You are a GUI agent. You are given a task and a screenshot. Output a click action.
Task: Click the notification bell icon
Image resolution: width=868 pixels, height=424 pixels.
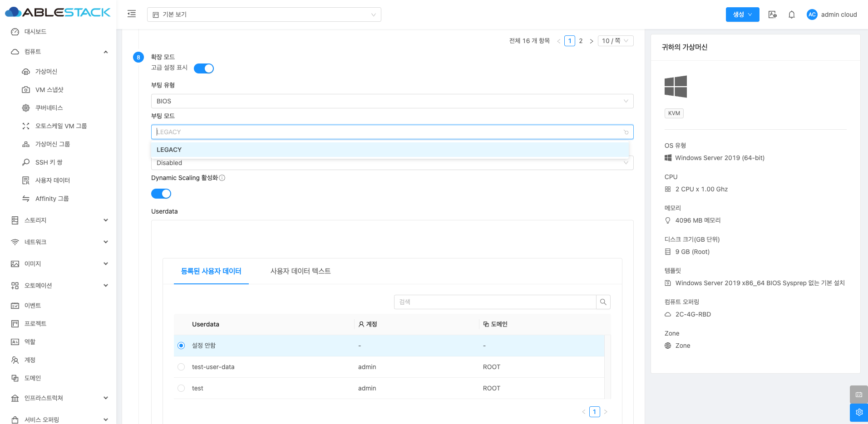[x=791, y=15]
